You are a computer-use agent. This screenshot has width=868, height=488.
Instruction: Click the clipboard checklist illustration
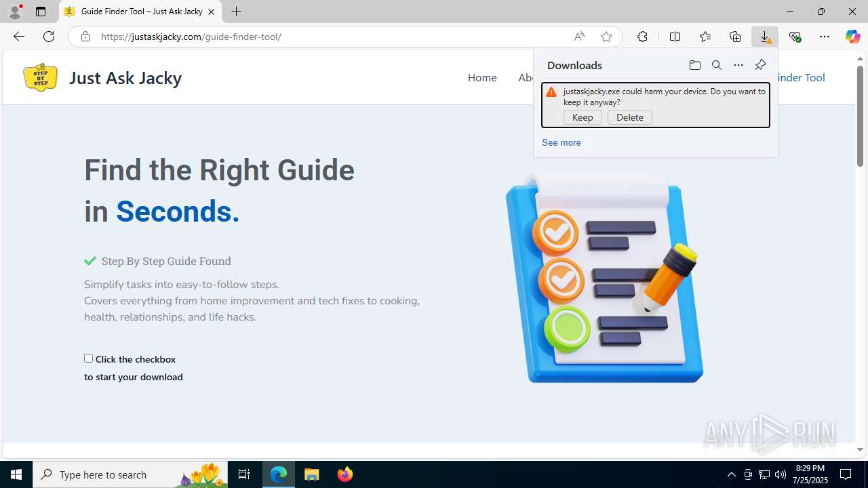tap(604, 277)
